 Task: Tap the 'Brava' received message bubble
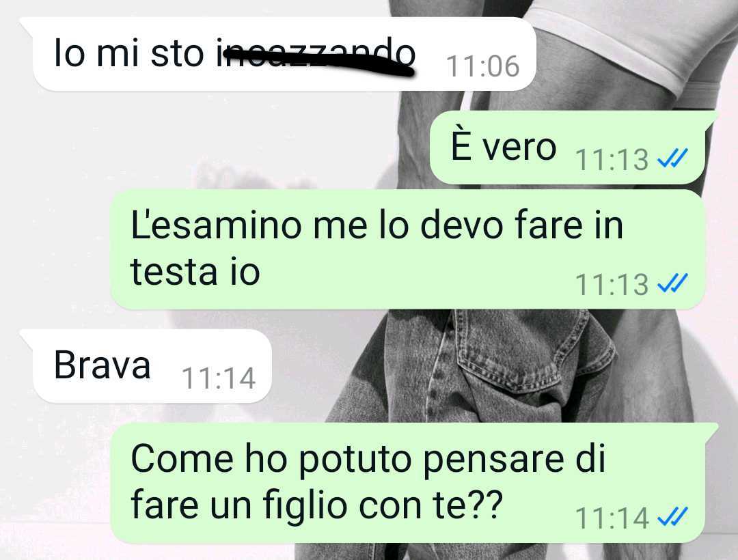click(146, 366)
